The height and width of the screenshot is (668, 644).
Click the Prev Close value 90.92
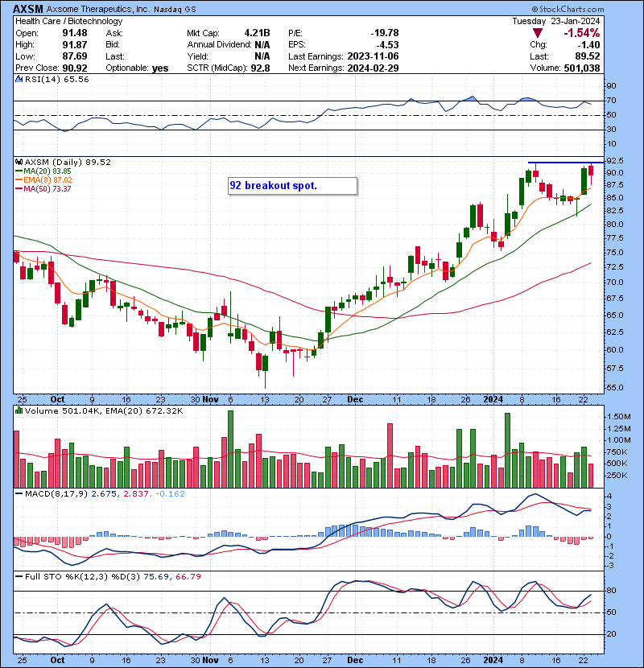[75, 68]
